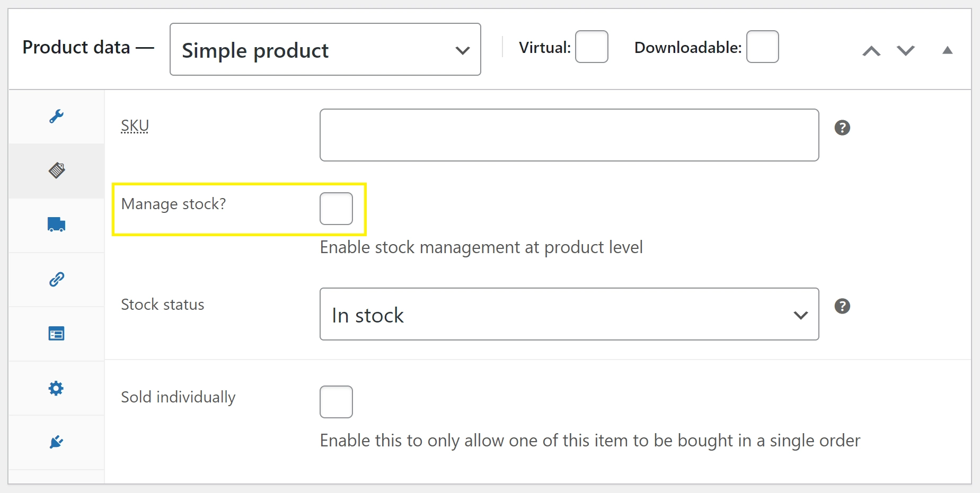Open the Simple product type dropdown
Screen dimensions: 980x493
pyautogui.click(x=325, y=49)
